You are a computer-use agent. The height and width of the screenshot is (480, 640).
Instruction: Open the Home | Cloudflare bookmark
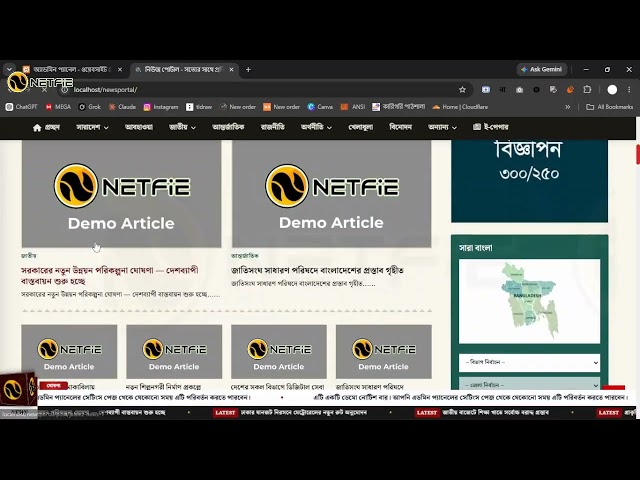pos(460,107)
